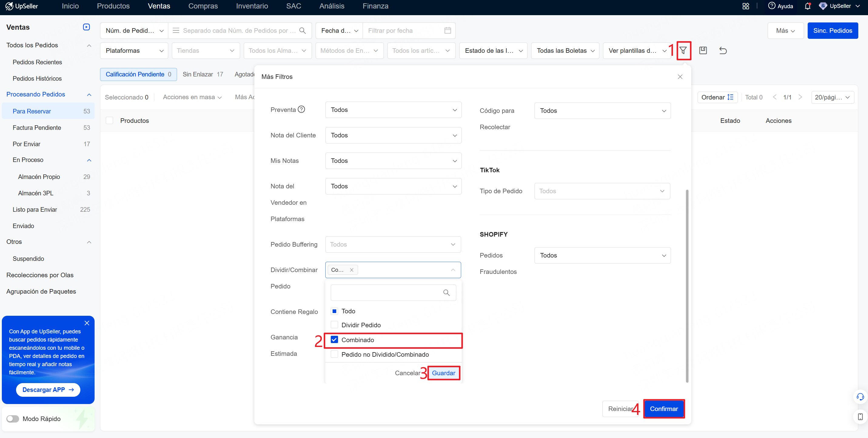The height and width of the screenshot is (438, 868).
Task: Open the apps grid icon
Action: (x=746, y=6)
